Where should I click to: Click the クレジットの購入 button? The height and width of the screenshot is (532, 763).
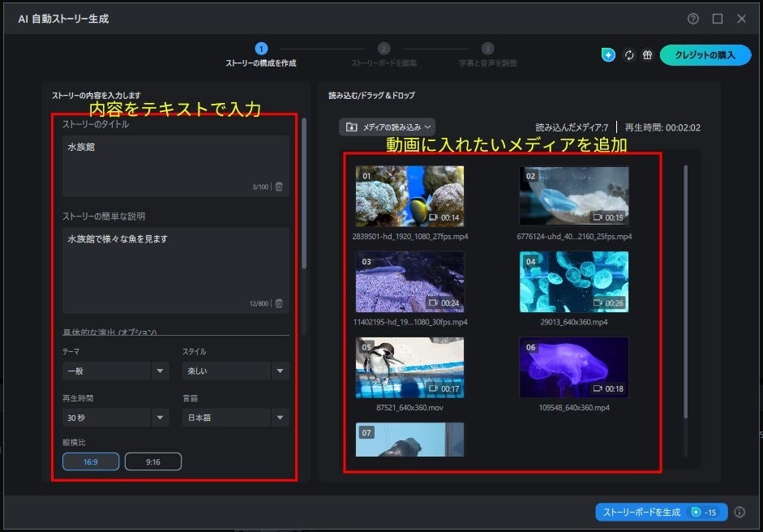704,55
